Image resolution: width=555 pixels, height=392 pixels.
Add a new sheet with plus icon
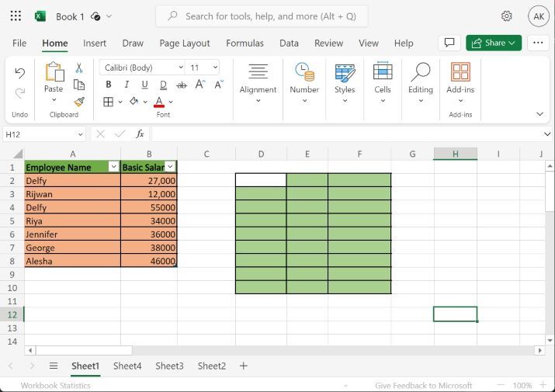[x=244, y=366]
